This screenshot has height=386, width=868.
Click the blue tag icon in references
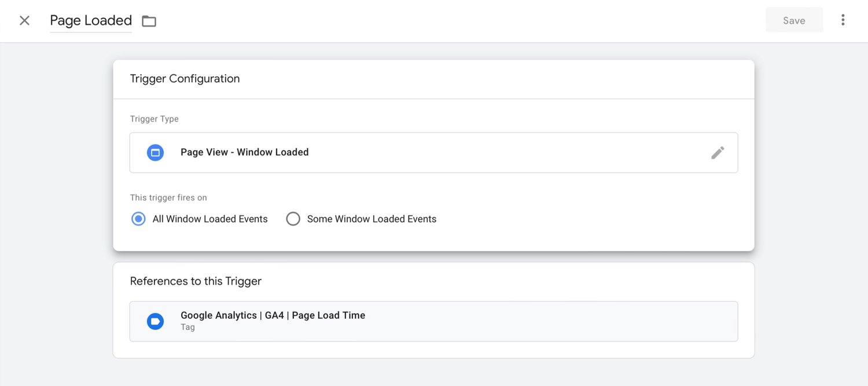pos(155,321)
